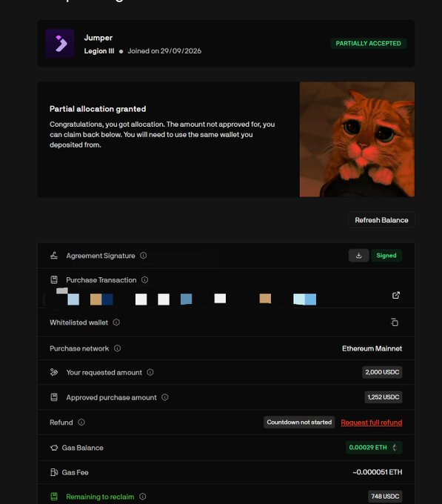
Task: Click the redacted purchase transaction hash
Action: coord(186,298)
